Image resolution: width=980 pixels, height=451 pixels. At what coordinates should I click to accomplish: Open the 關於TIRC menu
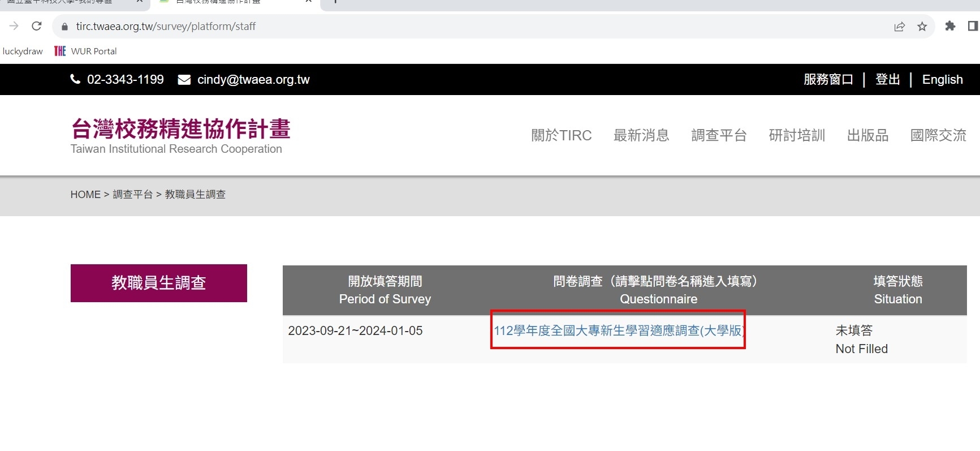click(562, 135)
